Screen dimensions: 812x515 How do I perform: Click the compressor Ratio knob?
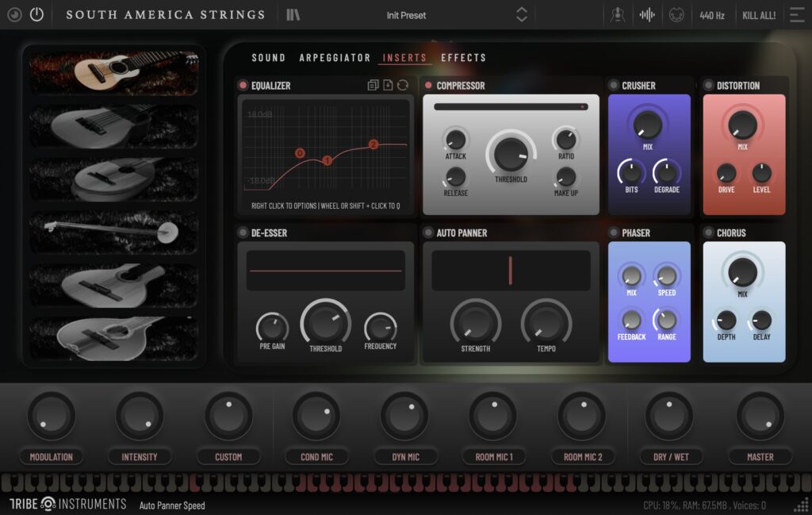[566, 140]
